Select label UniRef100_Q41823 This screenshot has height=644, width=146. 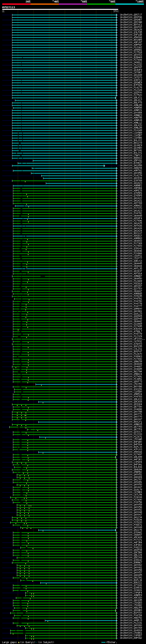tap(131, 183)
